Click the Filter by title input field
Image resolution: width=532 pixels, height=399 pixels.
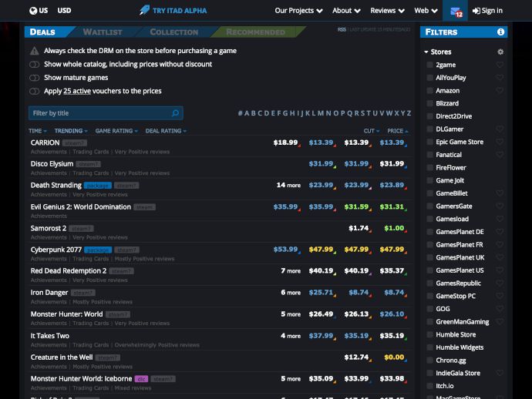point(106,113)
